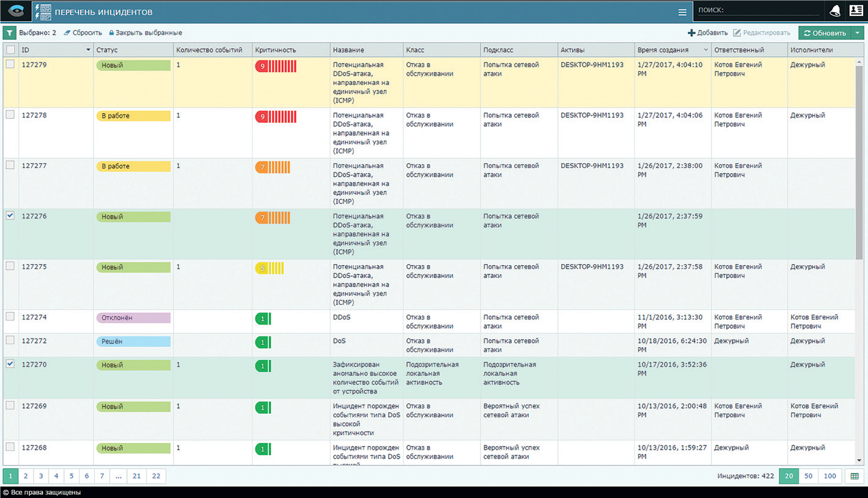Click the Добавить plus button
The width and height of the screenshot is (868, 498).
(x=707, y=33)
